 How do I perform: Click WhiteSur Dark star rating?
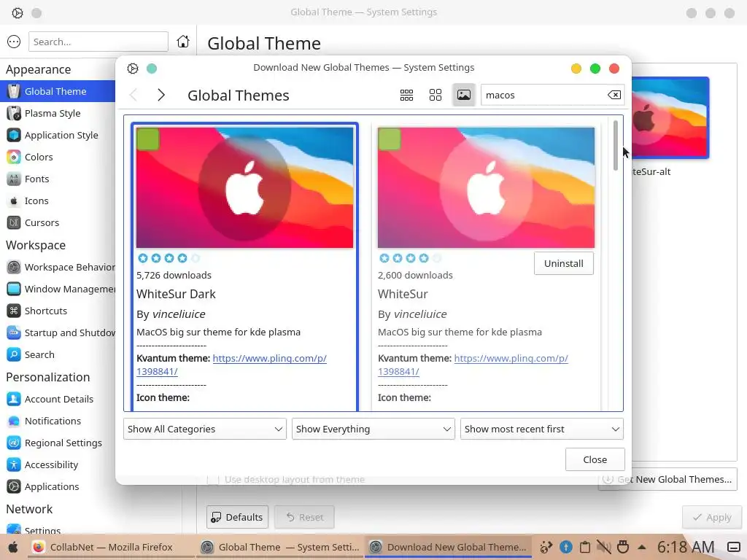point(169,258)
